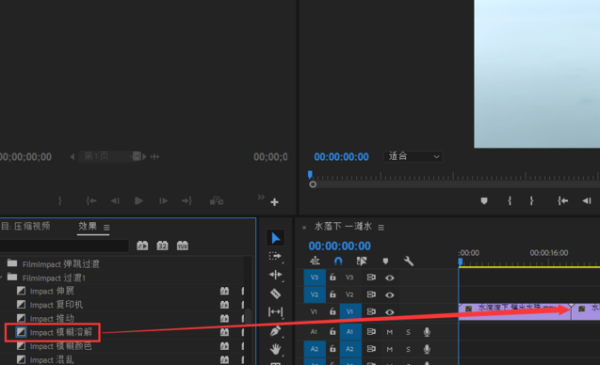The width and height of the screenshot is (600, 365).
Task: Toggle lock on V3 track
Action: (x=333, y=277)
